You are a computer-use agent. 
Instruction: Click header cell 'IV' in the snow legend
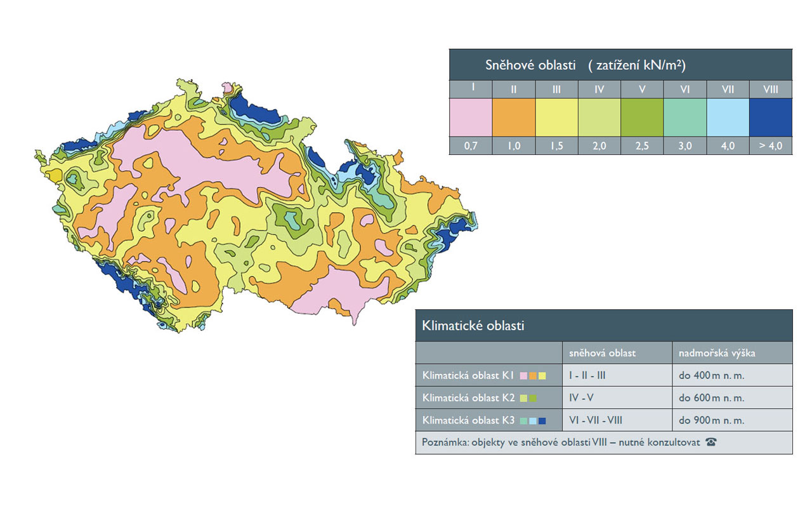(599, 90)
